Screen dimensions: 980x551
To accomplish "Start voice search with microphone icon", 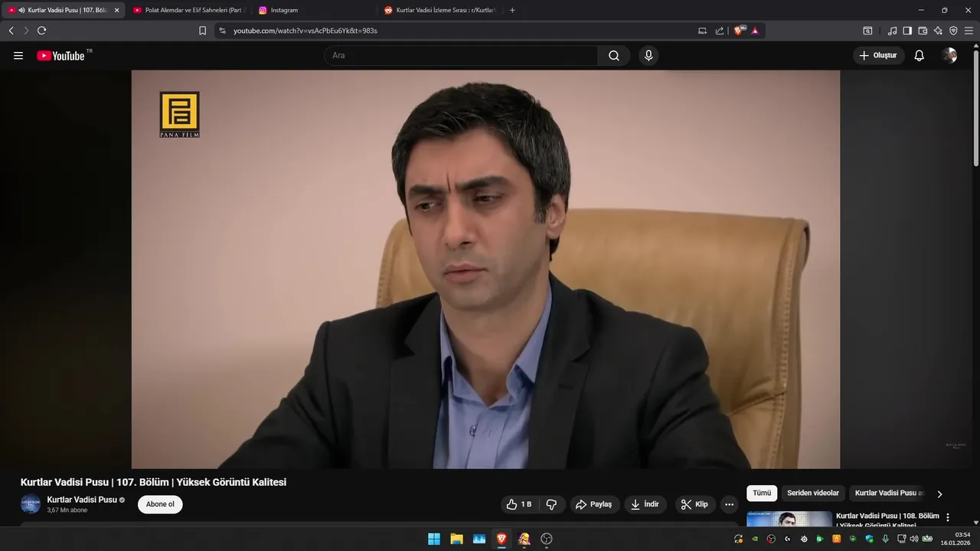I will click(648, 55).
